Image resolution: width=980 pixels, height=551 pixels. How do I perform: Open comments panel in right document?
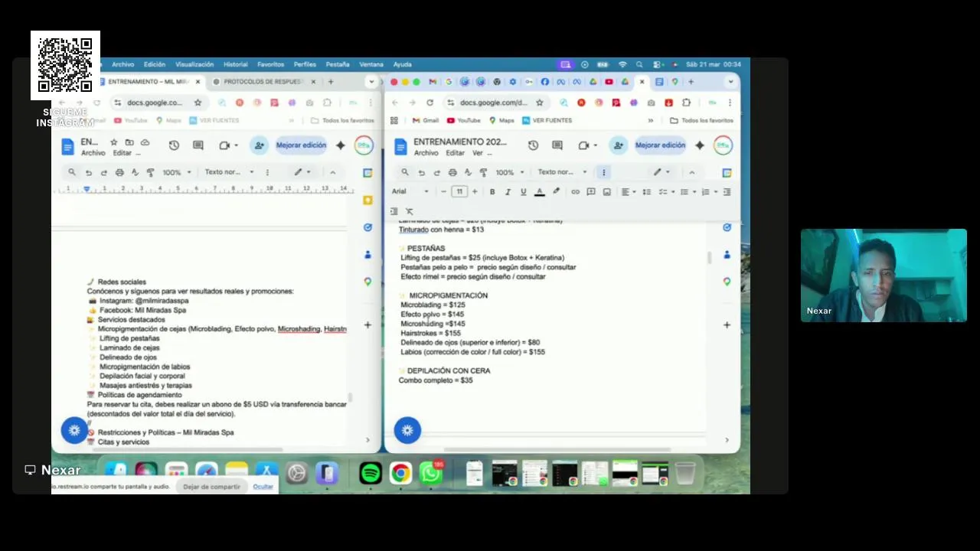pos(557,145)
